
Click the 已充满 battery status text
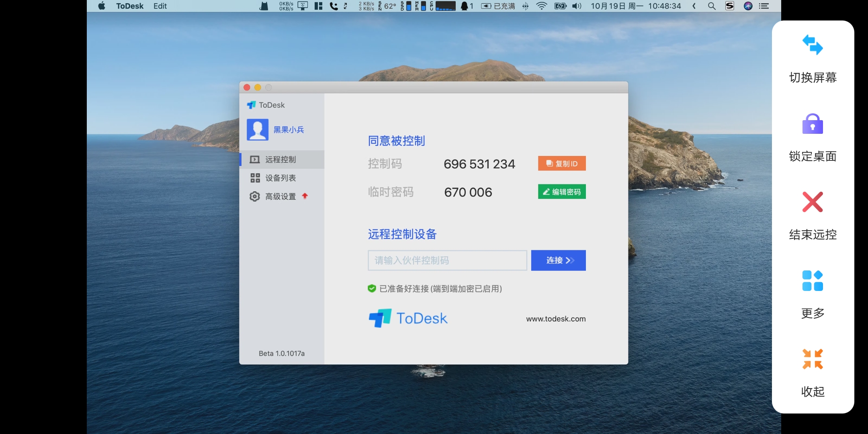(504, 6)
